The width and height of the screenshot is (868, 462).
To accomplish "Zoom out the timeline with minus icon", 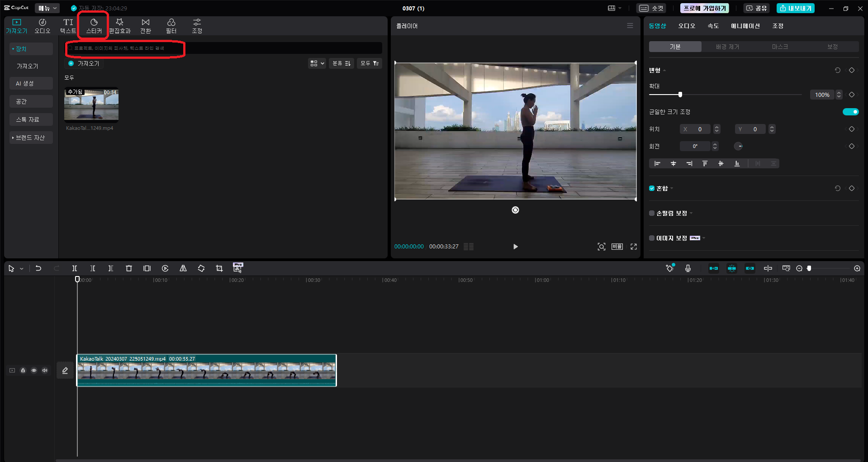I will point(799,268).
